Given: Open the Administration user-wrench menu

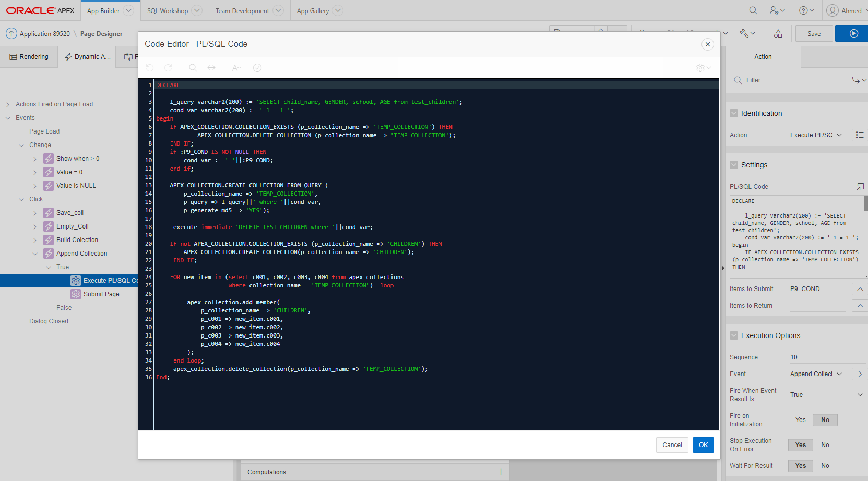Looking at the screenshot, I should coord(778,10).
